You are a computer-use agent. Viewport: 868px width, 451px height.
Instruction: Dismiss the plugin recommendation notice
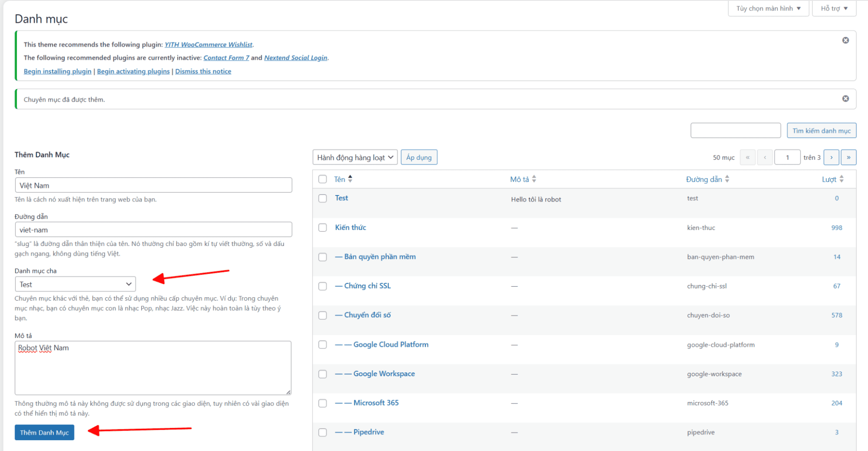tap(845, 40)
